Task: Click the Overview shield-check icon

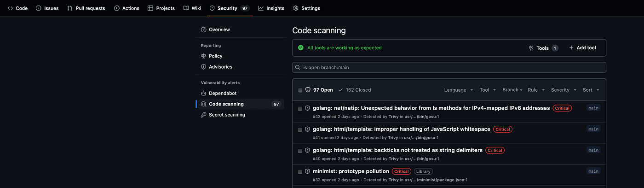Action: pyautogui.click(x=204, y=29)
